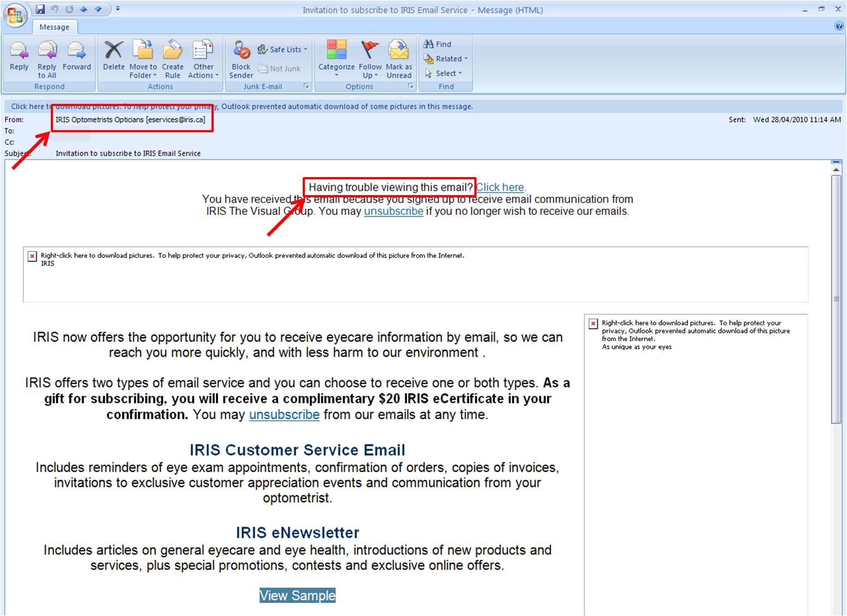Click sender IRIS Optometrists Opticians address

131,119
